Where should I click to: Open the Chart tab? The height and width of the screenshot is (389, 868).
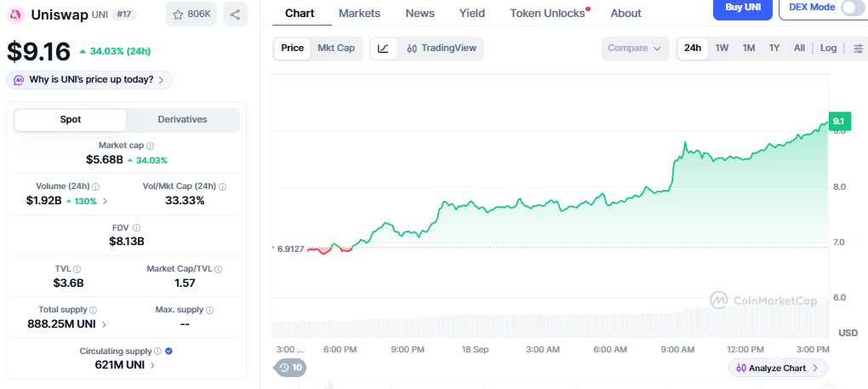(300, 14)
